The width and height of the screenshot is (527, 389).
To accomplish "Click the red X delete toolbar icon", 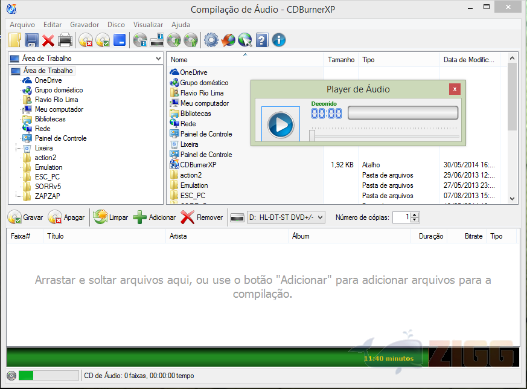I will click(x=48, y=40).
